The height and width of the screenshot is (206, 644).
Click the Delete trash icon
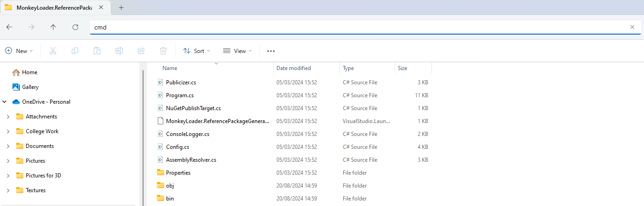point(163,51)
